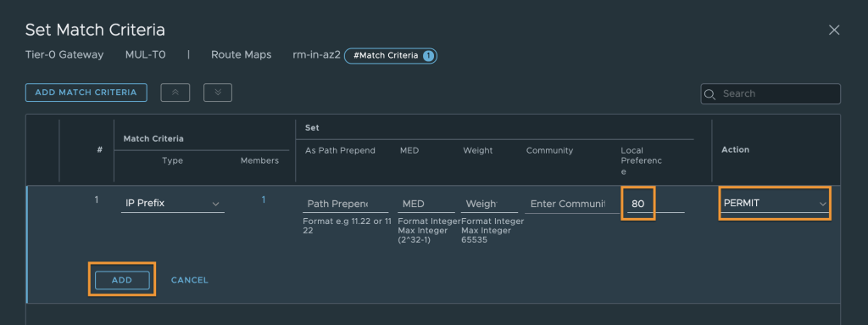Click the Action column header
868x325 pixels.
point(735,149)
